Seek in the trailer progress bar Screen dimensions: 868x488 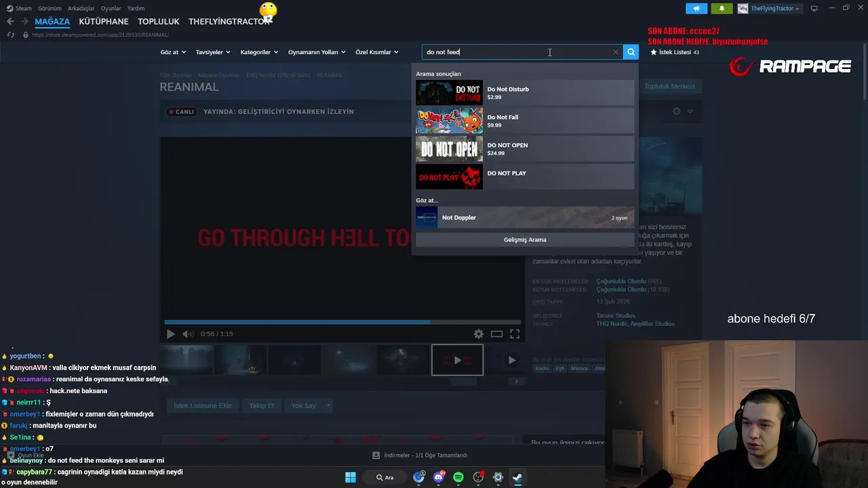342,322
